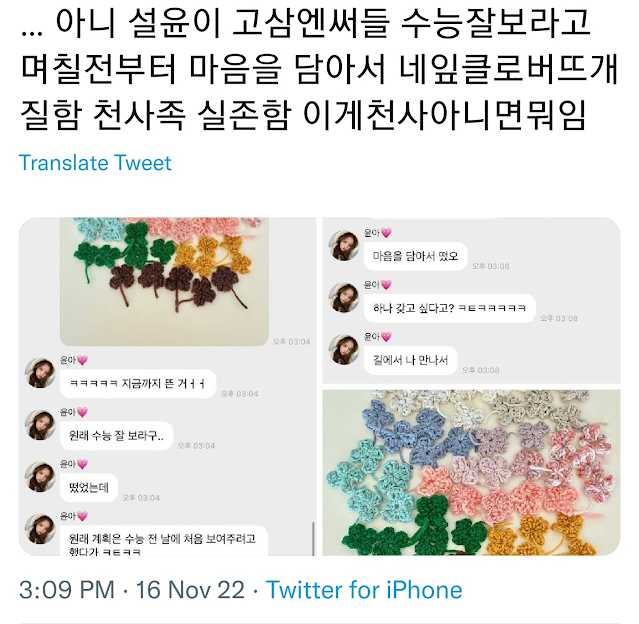This screenshot has height=624, width=639.
Task: Open the Twitter for iPhone source link
Action: point(364,590)
